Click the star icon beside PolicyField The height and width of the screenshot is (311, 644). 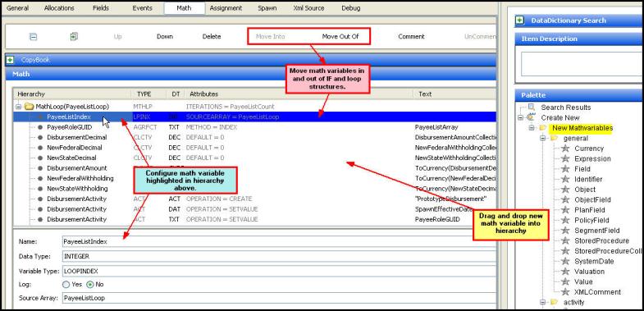coord(565,220)
